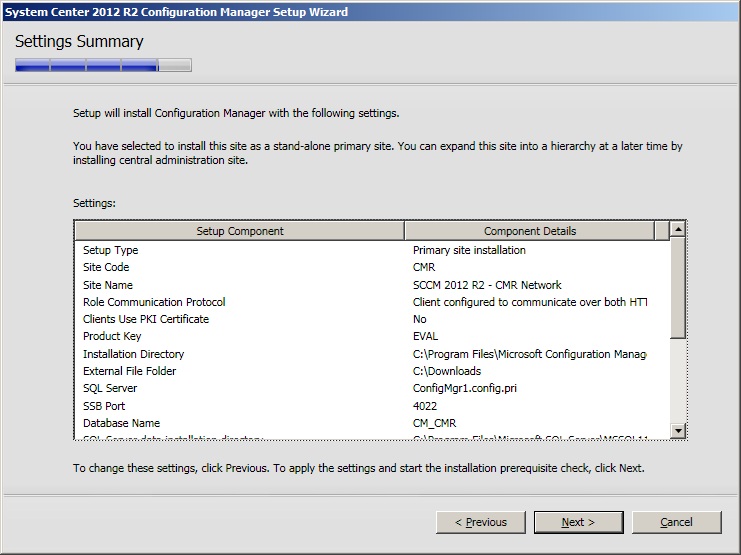Click the Component Details column header
This screenshot has width=741, height=555.
[529, 231]
